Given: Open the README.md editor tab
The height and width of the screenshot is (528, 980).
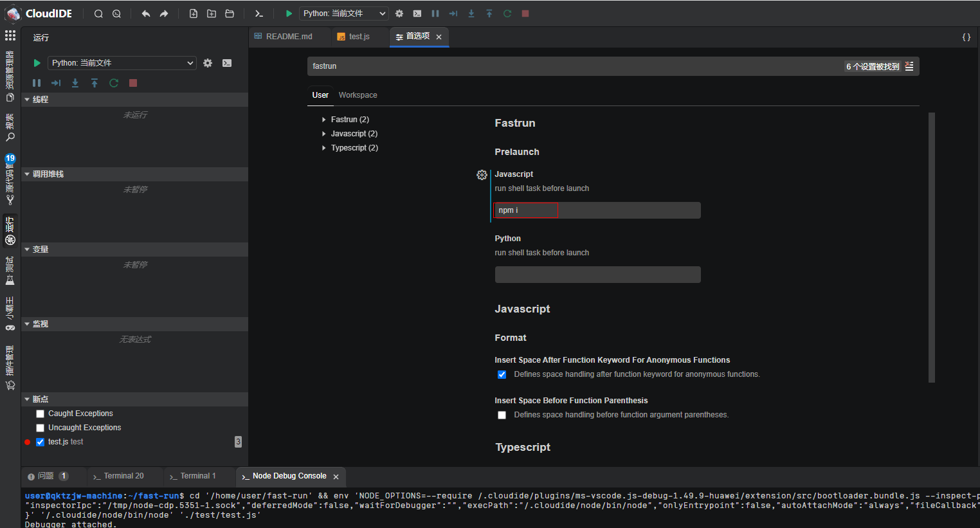Looking at the screenshot, I should [x=289, y=37].
